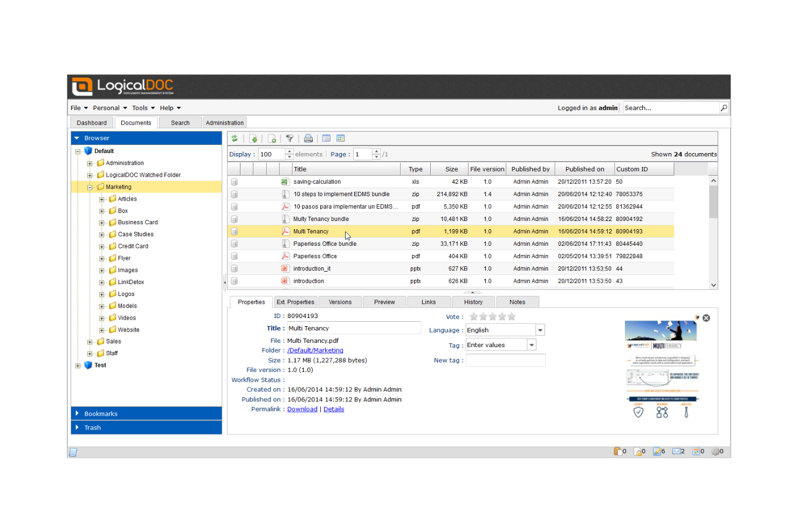Switch to the Dashboard tab
The image size is (798, 532).
92,123
